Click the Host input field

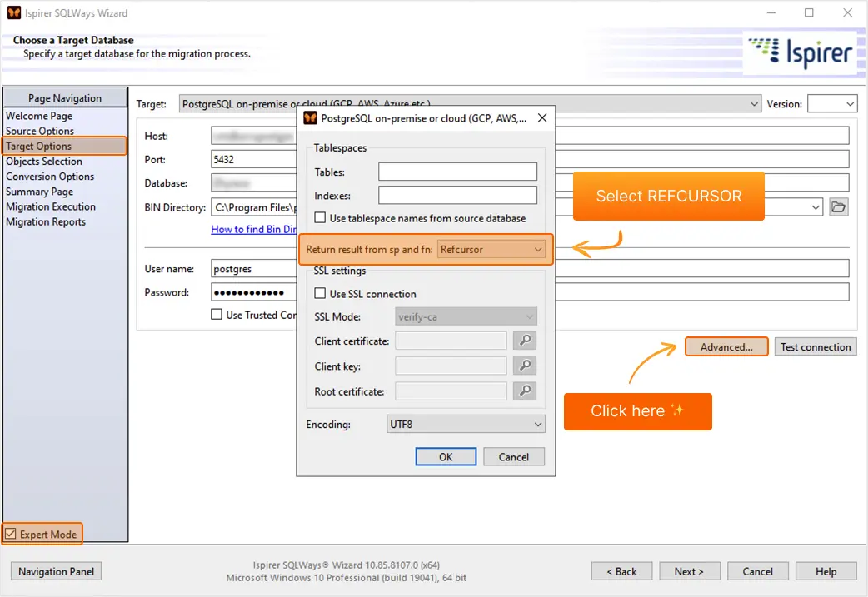(253, 136)
